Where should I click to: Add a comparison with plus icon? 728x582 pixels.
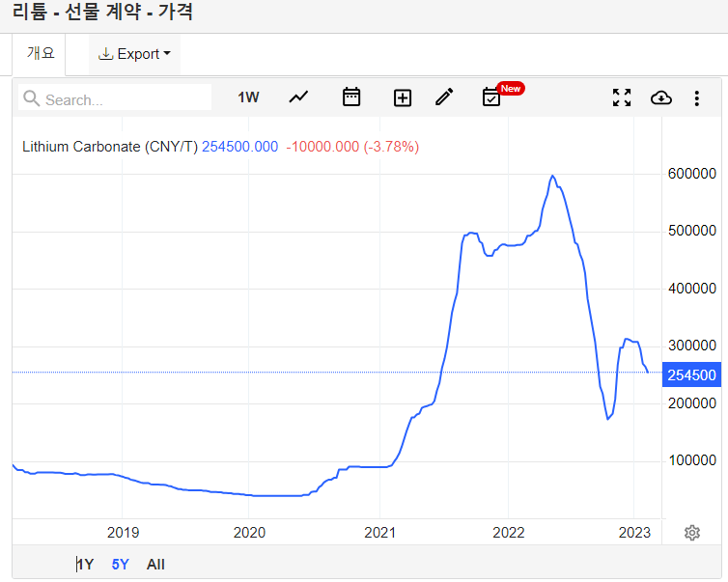pos(403,97)
